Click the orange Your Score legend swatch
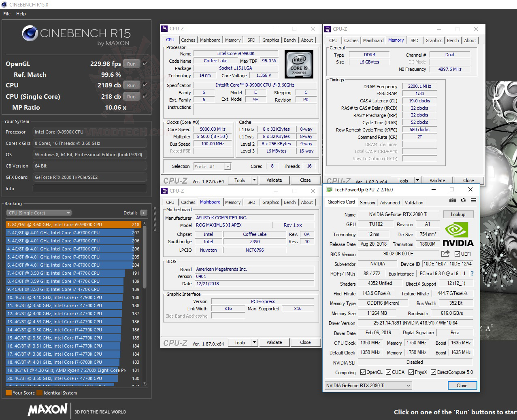The height and width of the screenshot is (420, 517). 9,393
